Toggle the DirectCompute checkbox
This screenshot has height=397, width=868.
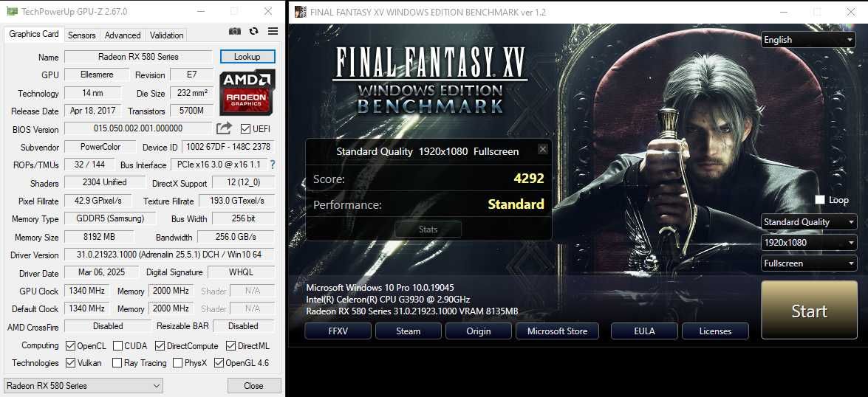click(x=160, y=346)
